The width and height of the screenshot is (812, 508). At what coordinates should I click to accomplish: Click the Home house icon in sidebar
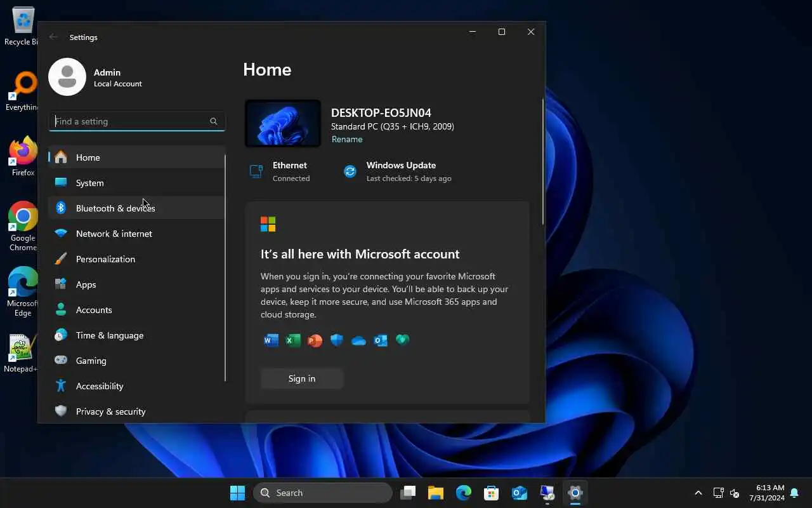click(x=61, y=157)
